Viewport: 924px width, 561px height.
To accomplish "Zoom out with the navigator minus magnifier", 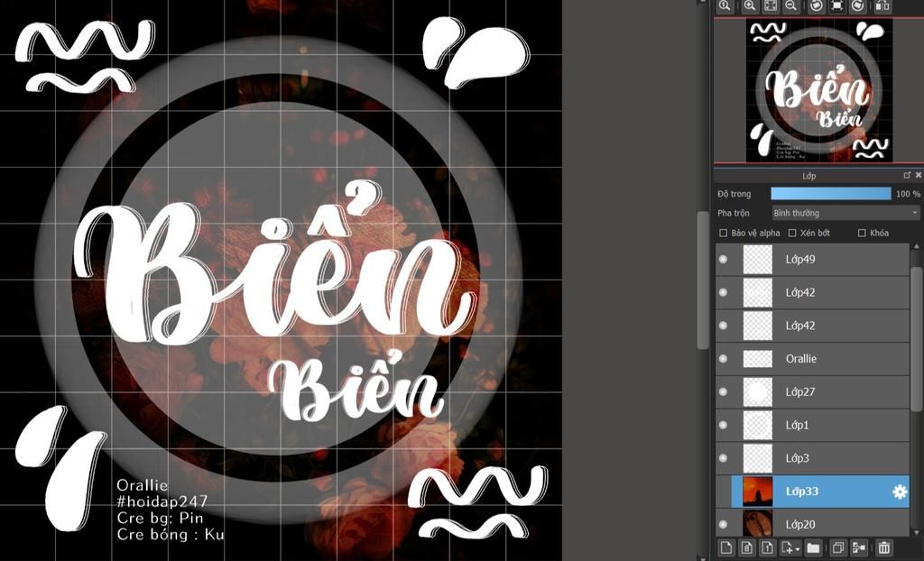I will pyautogui.click(x=791, y=6).
